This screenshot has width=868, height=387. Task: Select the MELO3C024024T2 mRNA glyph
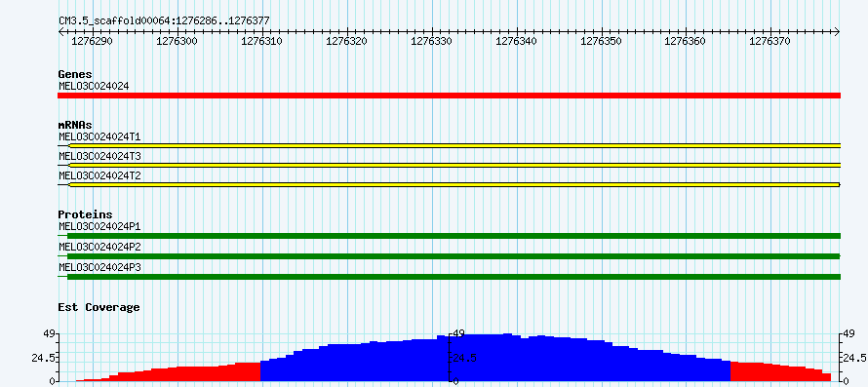(x=449, y=184)
